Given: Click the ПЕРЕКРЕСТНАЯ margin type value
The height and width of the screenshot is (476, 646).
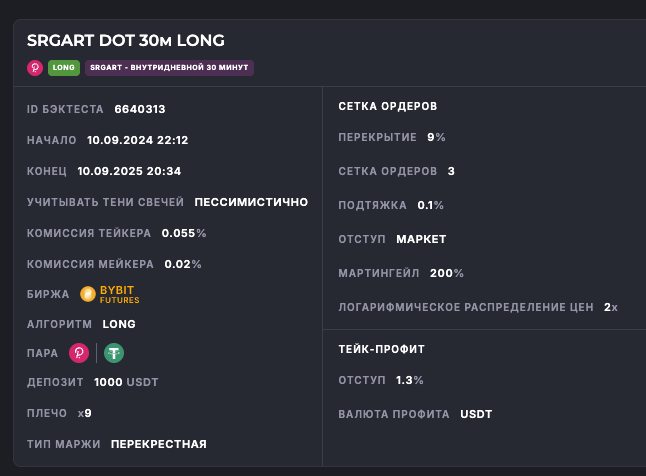Looking at the screenshot, I should [159, 444].
